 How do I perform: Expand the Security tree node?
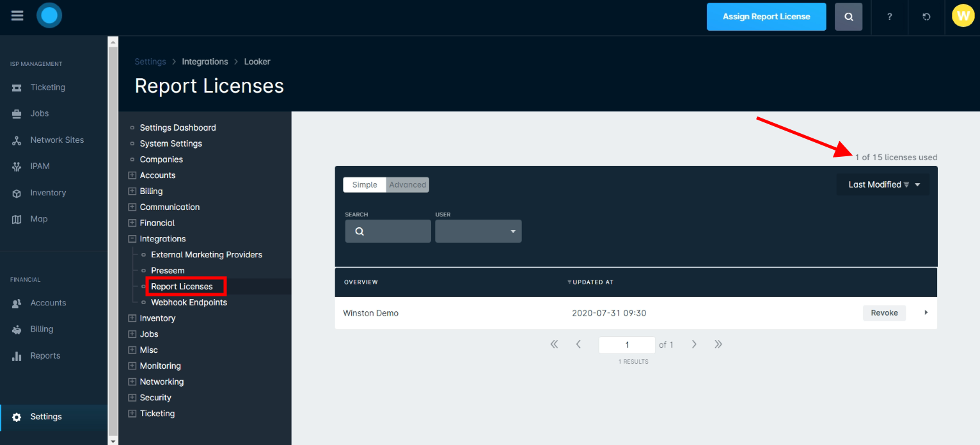tap(132, 398)
